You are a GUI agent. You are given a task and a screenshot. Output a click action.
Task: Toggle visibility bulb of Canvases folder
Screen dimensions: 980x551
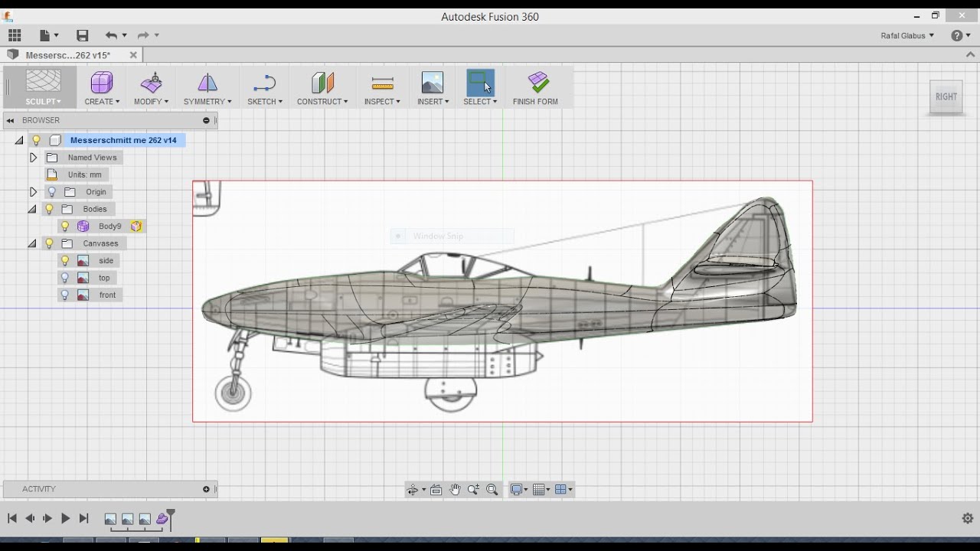click(x=49, y=243)
